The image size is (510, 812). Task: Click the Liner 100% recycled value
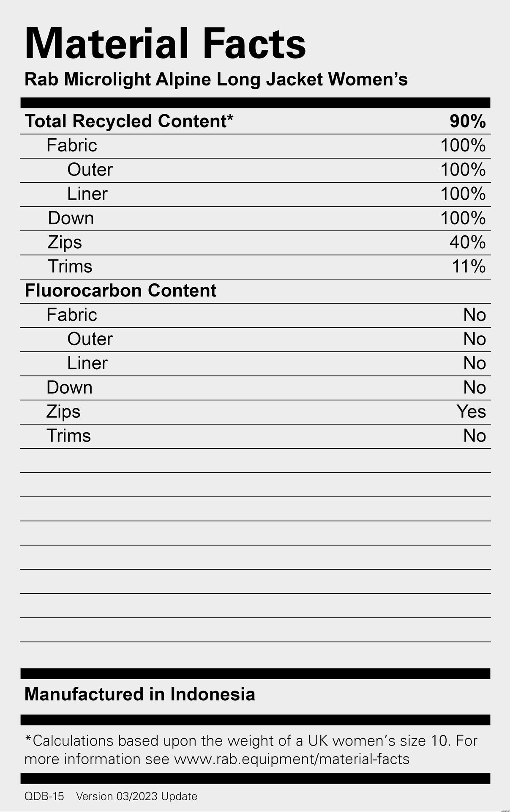tap(463, 194)
